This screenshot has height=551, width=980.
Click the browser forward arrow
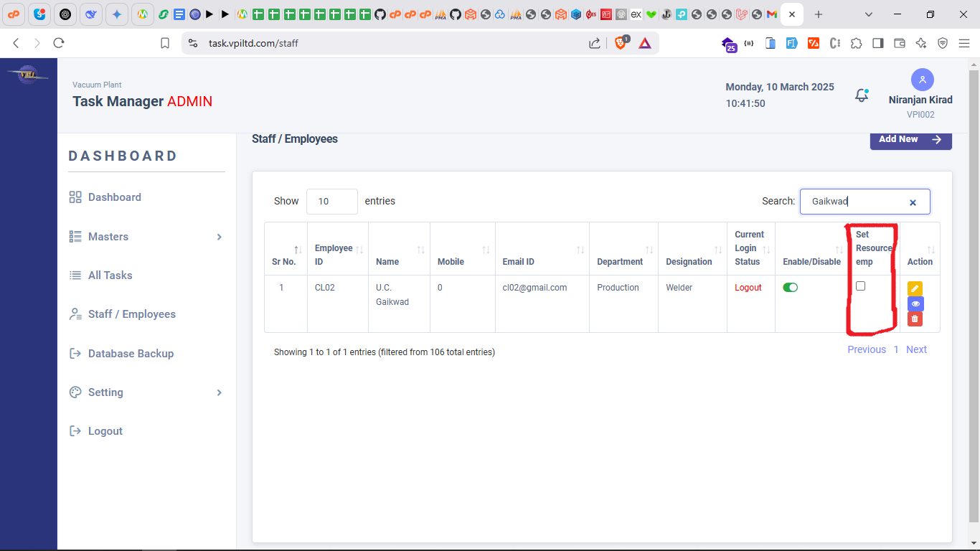[x=37, y=43]
